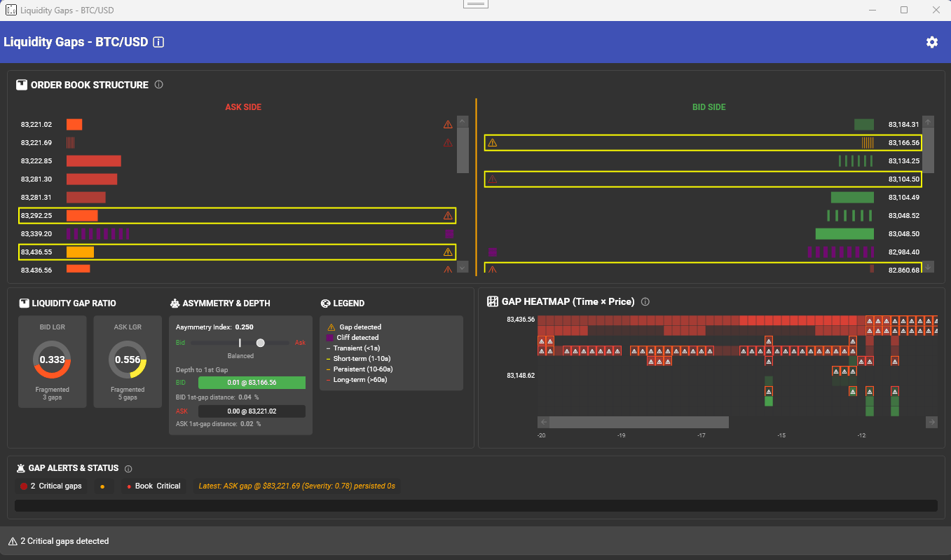Click heatmap scroll left arrow
951x560 pixels.
pos(544,422)
